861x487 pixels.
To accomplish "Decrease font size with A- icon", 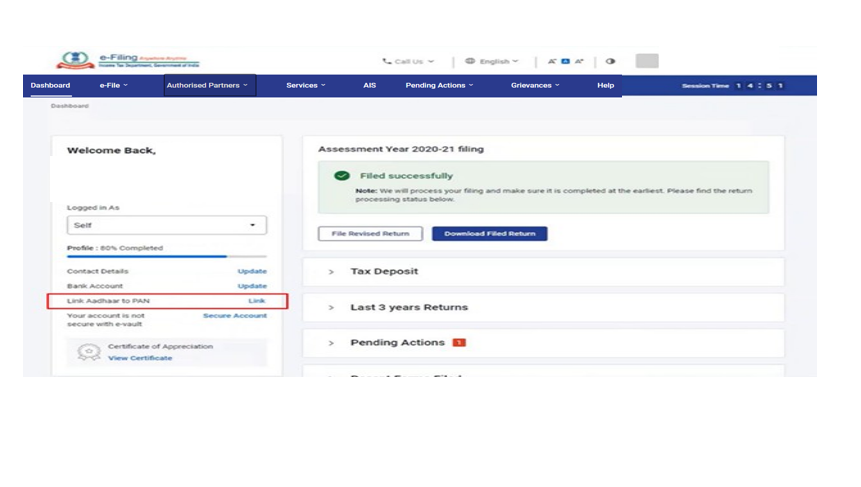I will pyautogui.click(x=552, y=61).
